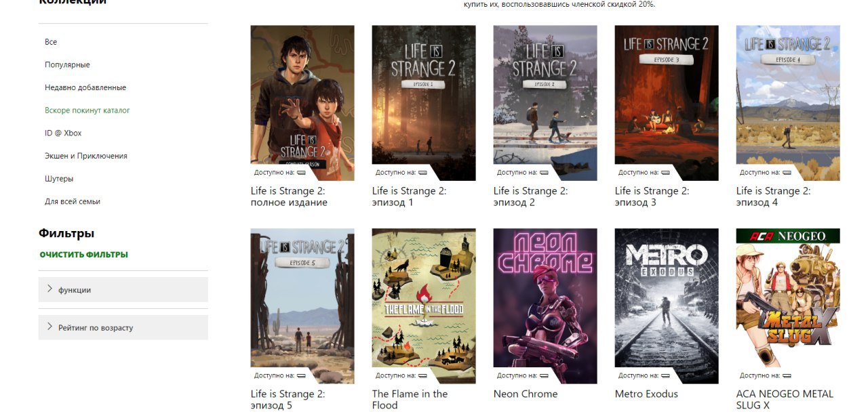
Task: Click console icon under Metro Exodus cover
Action: click(665, 376)
